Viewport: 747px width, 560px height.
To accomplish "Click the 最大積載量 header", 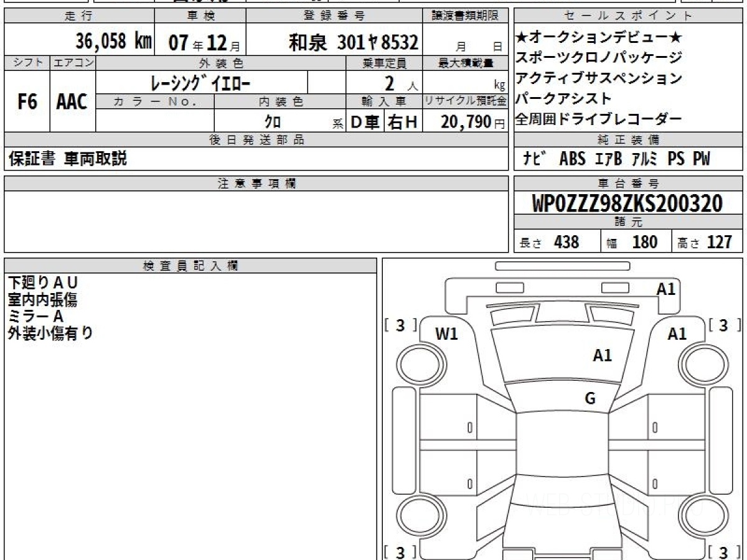I will (x=466, y=63).
